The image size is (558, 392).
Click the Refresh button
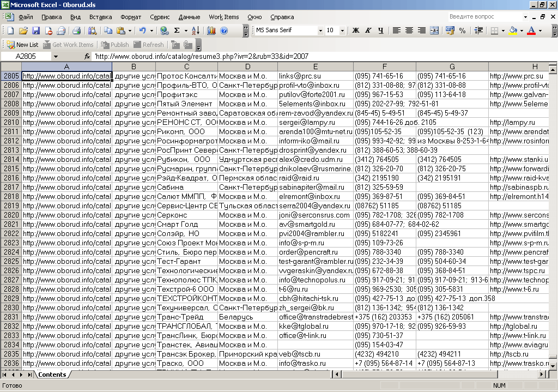(x=149, y=45)
